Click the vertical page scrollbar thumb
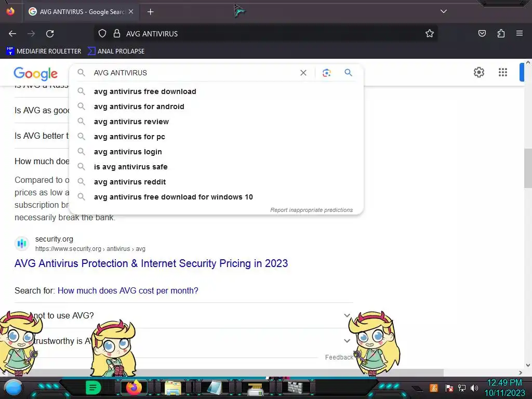The width and height of the screenshot is (532, 399). pyautogui.click(x=528, y=168)
